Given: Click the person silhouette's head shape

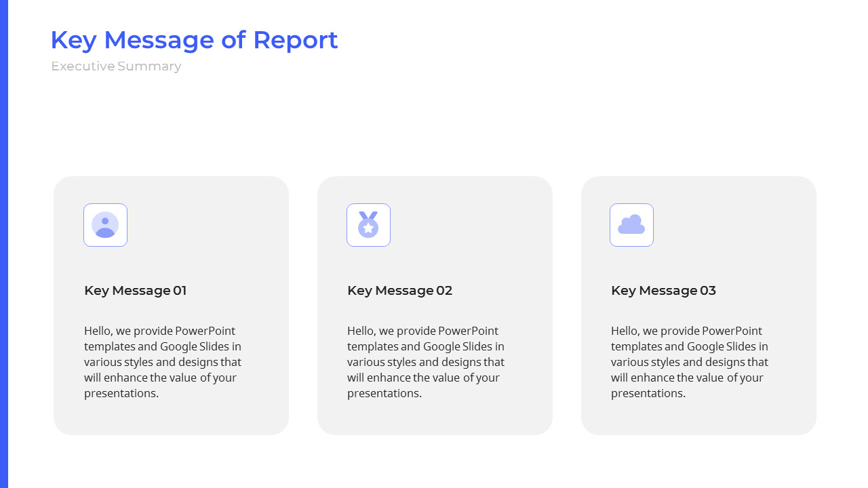Looking at the screenshot, I should pyautogui.click(x=105, y=220).
